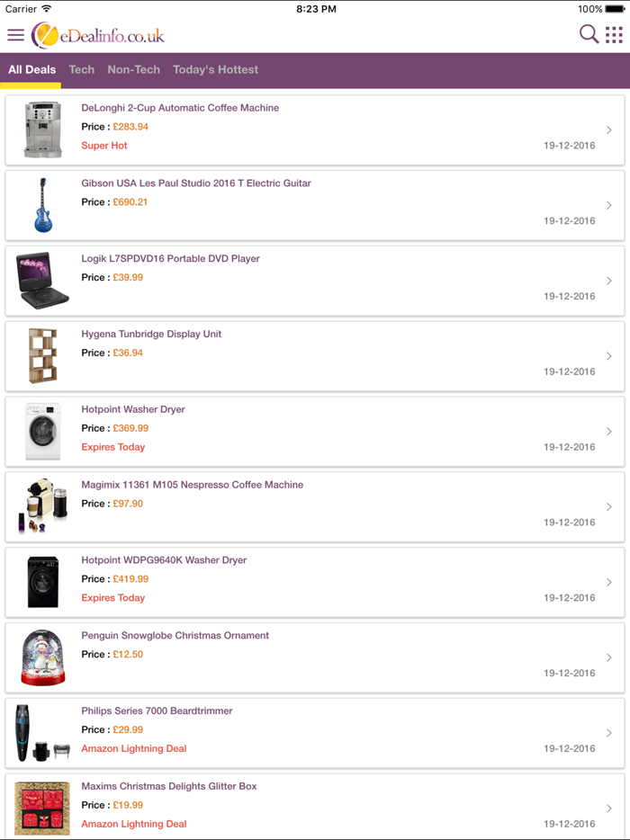This screenshot has height=840, width=630.
Task: Open the Today's Hottest tab
Action: 215,69
